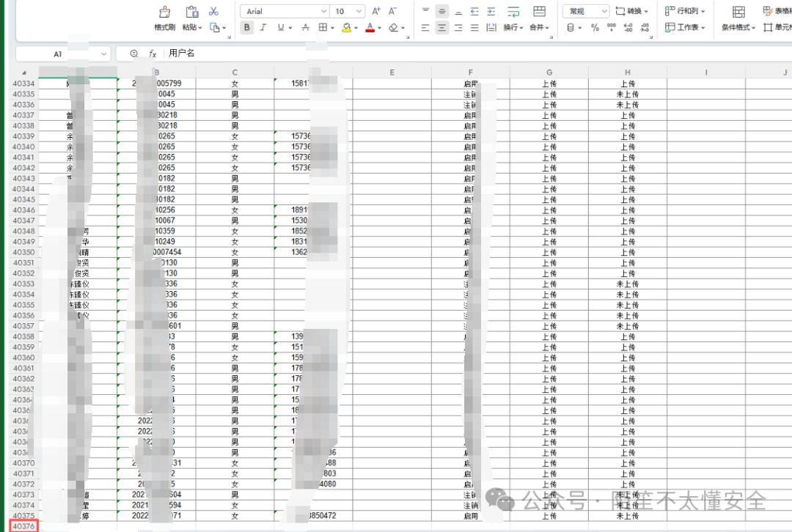Image resolution: width=792 pixels, height=532 pixels.
Task: Open the 合并 merge menu
Action: tap(540, 27)
